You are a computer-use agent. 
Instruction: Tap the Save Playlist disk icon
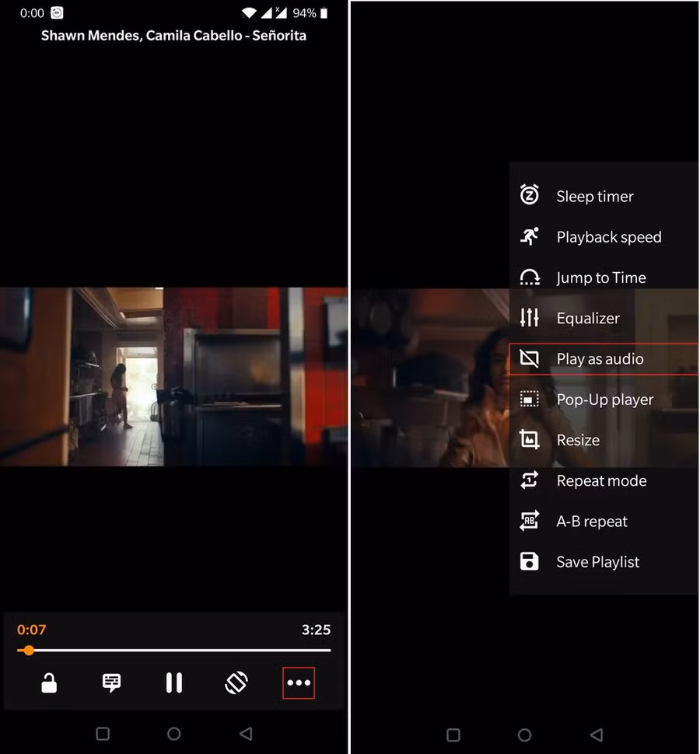(530, 562)
